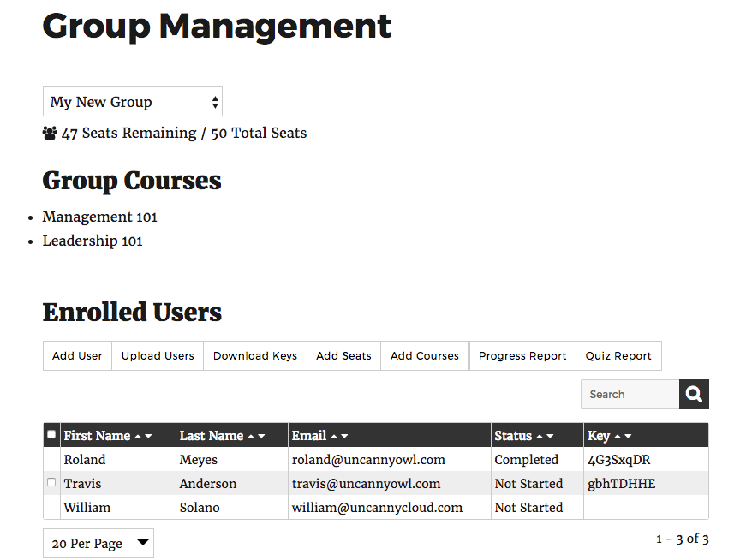The width and height of the screenshot is (746, 560).
Task: Open the My New Group dropdown
Action: pyautogui.click(x=132, y=102)
